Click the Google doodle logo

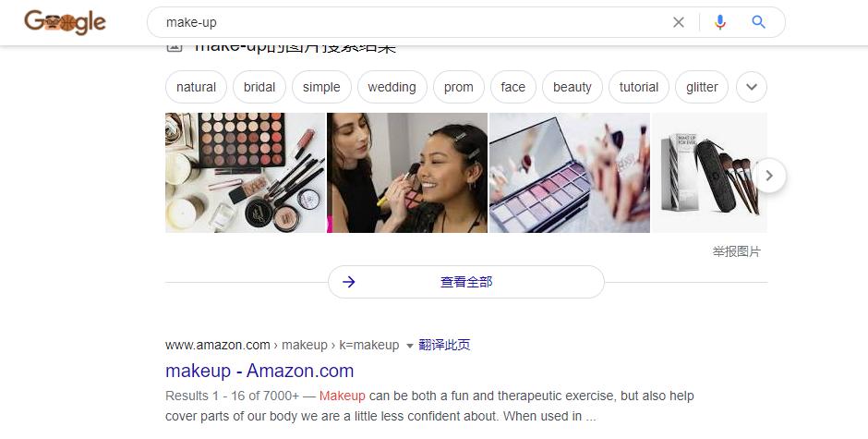[x=65, y=22]
